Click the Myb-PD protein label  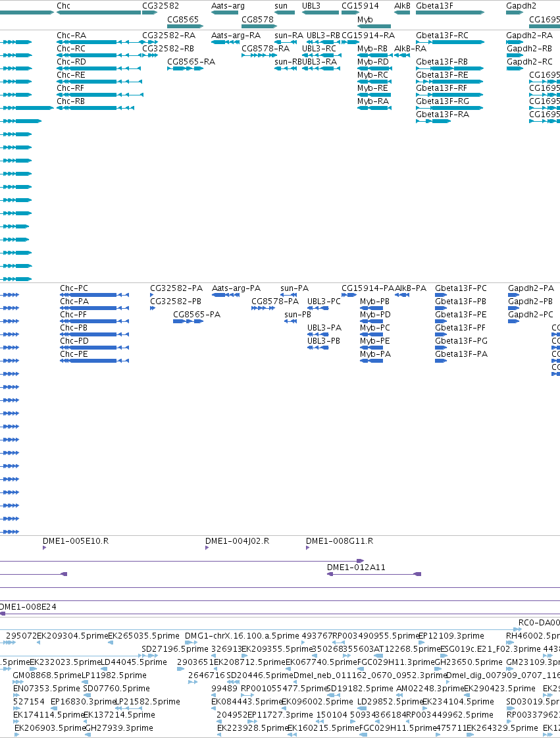click(375, 315)
